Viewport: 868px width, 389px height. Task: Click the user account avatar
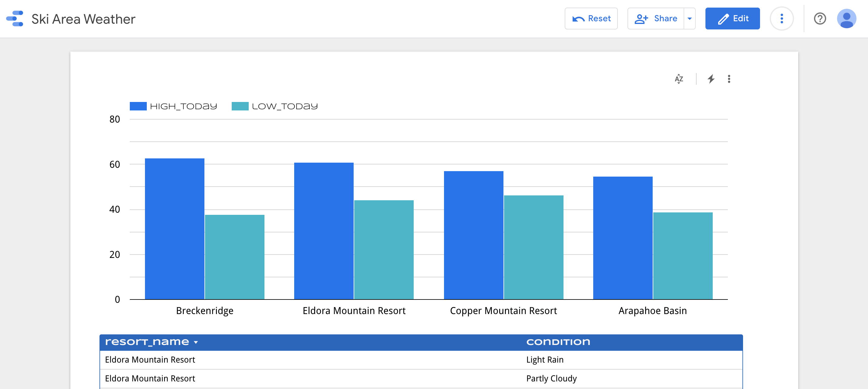coord(846,19)
